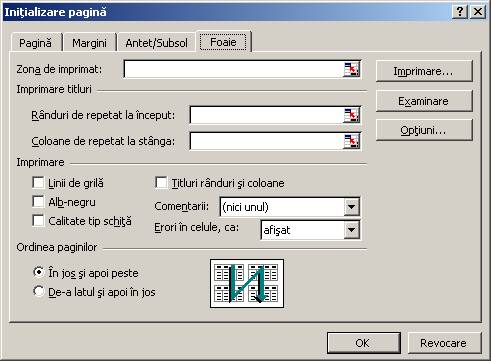This screenshot has width=491, height=361.
Task: Toggle the Alb-negru checkbox
Action: tap(38, 202)
